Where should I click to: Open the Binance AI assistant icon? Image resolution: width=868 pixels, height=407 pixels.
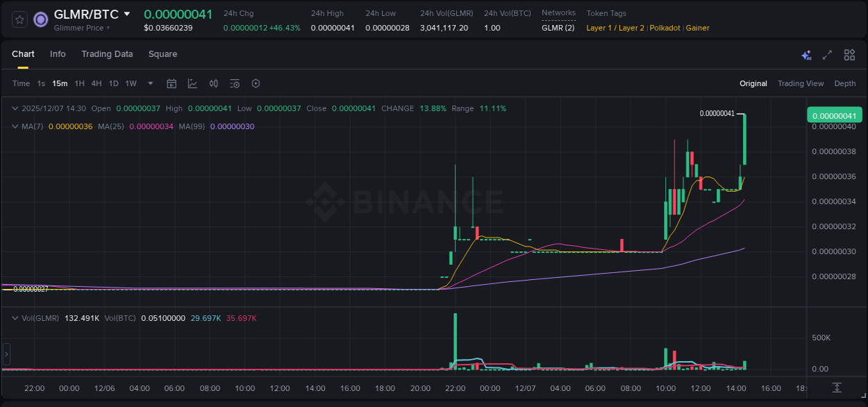click(806, 54)
